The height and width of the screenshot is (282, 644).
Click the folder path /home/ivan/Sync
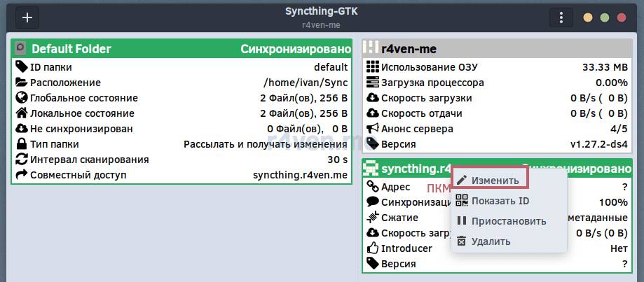[x=305, y=83]
